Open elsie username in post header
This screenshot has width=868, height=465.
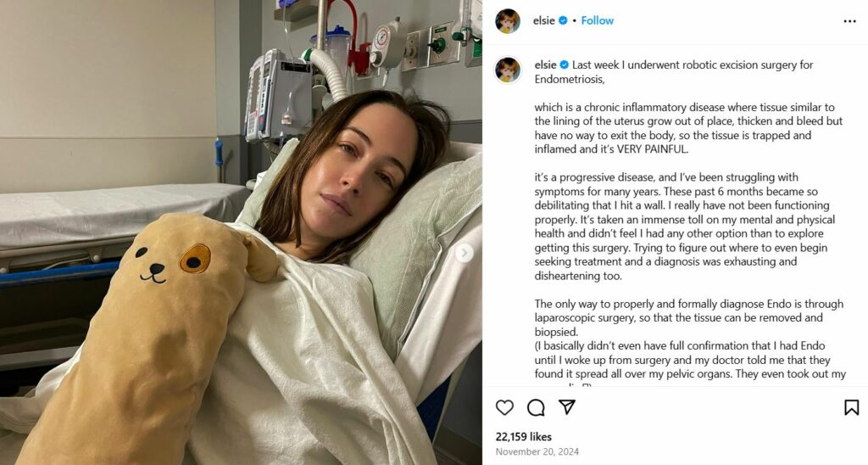(x=543, y=20)
